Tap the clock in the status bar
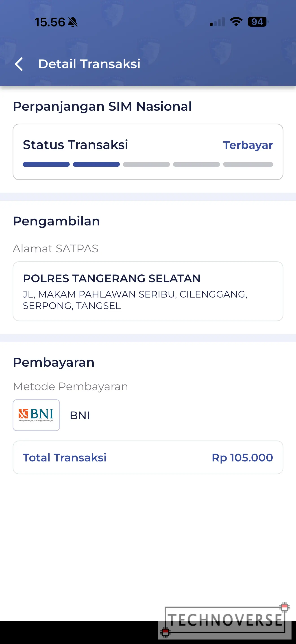Screen dimensions: 296x644 pyautogui.click(x=50, y=22)
